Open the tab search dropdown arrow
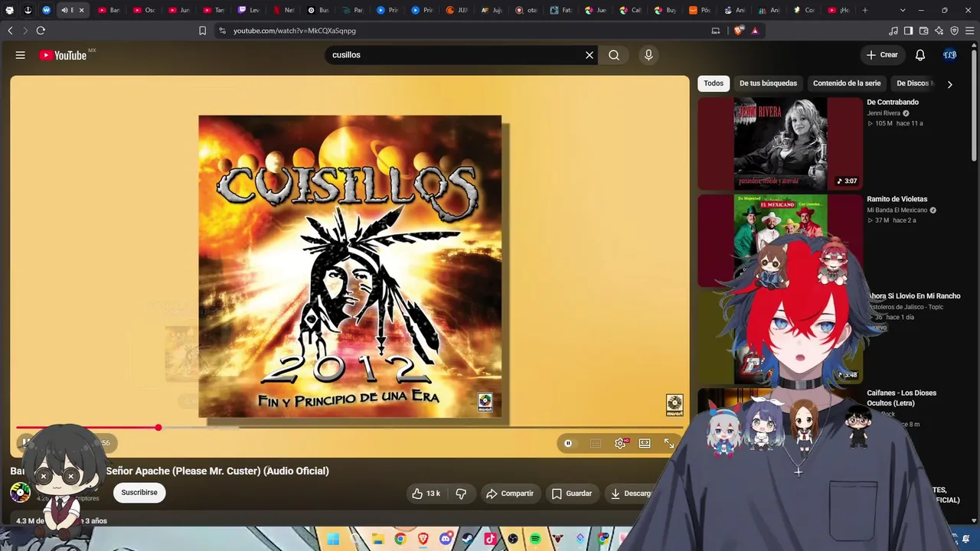This screenshot has height=551, width=980. [x=903, y=10]
